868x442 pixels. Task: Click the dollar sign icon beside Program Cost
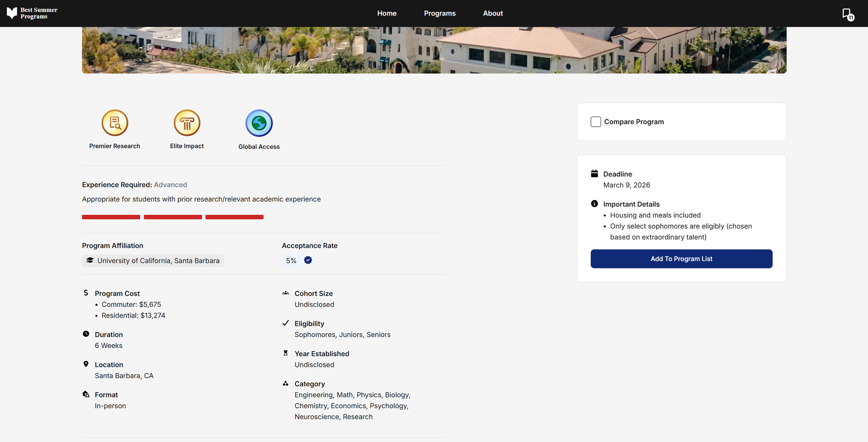86,293
